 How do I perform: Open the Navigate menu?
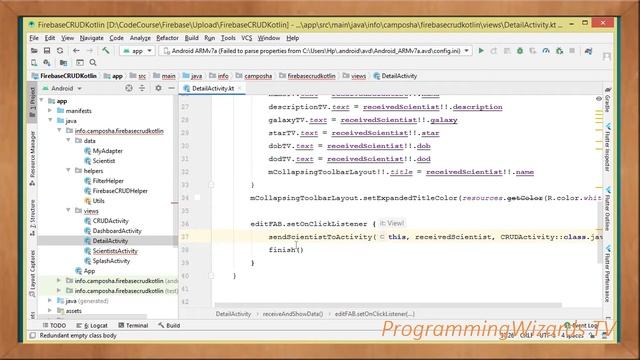click(x=91, y=38)
